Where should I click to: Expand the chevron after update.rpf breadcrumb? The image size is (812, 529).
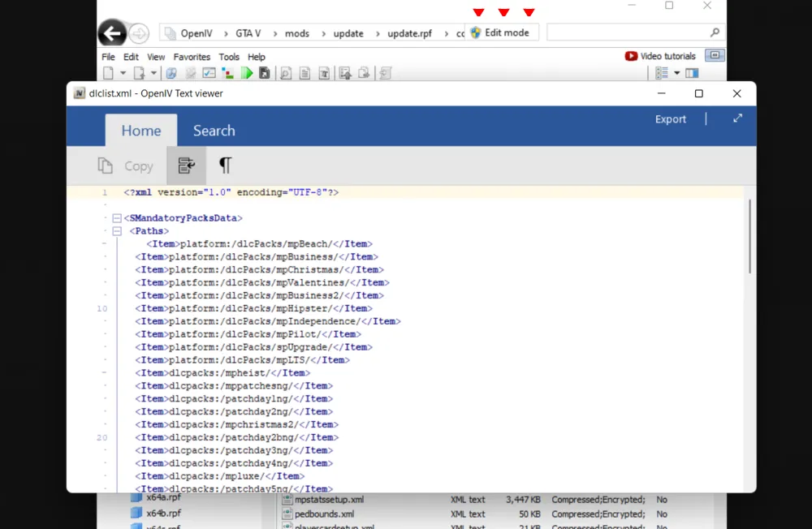[446, 33]
